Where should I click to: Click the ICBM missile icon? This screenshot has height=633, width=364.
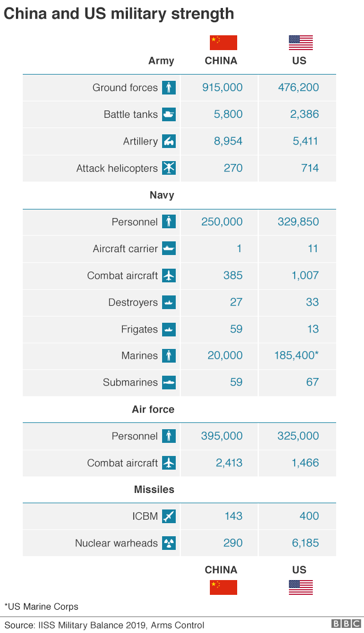[169, 516]
